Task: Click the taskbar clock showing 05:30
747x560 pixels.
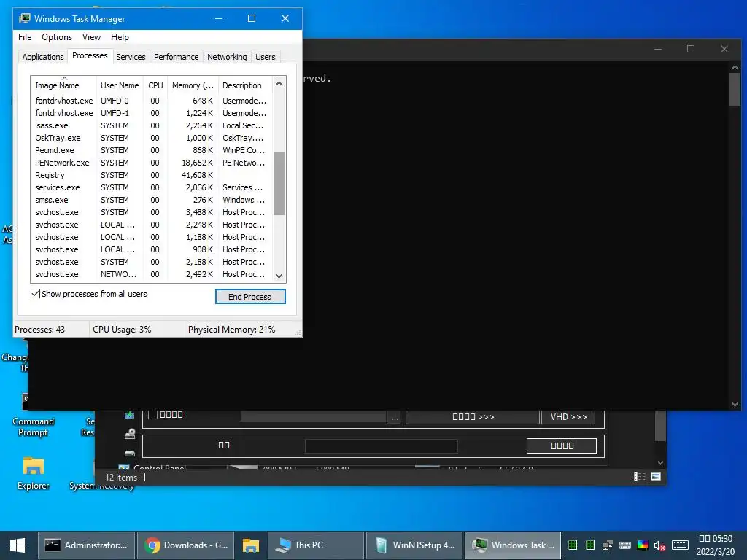Action: (x=716, y=545)
